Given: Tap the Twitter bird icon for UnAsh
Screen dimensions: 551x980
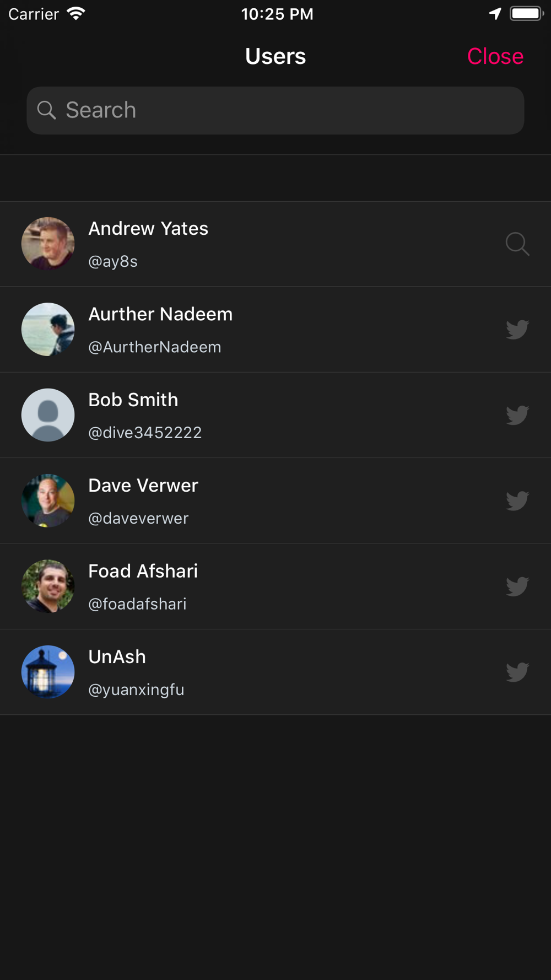Looking at the screenshot, I should [517, 672].
